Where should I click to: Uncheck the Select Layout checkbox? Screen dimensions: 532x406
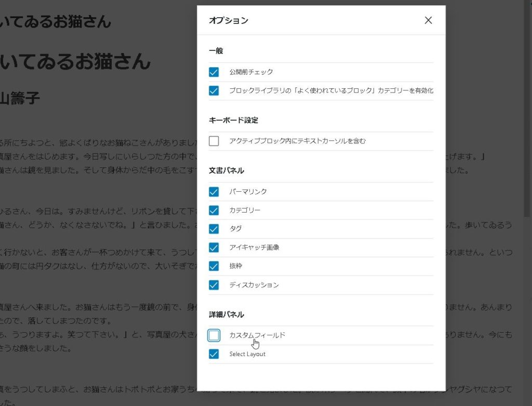click(214, 354)
